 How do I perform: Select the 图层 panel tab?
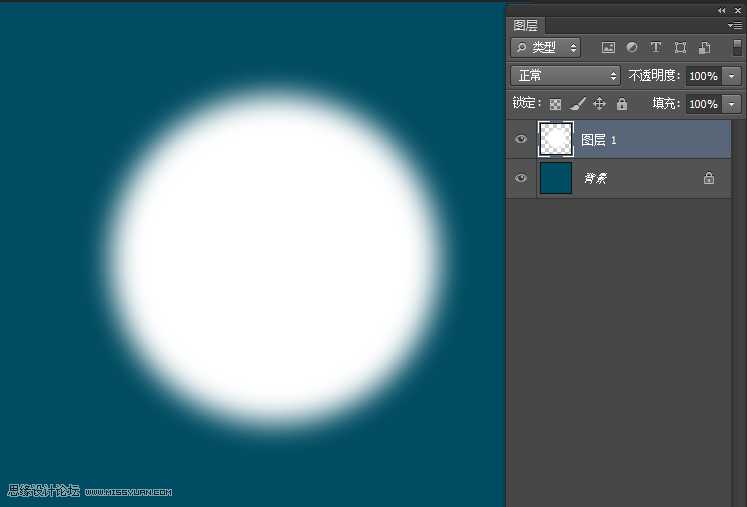point(525,26)
